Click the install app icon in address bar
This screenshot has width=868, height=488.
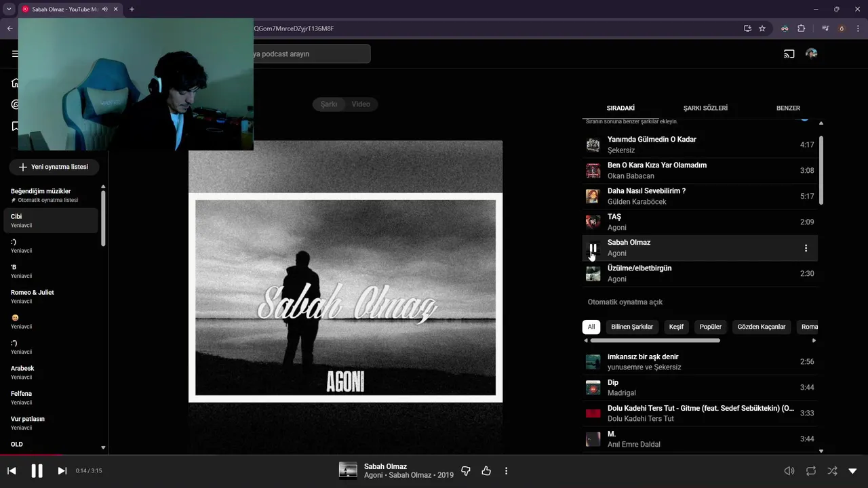[x=747, y=28]
